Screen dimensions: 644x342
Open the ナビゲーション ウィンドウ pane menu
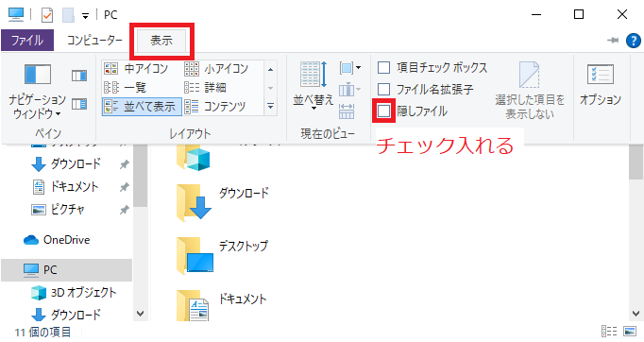tap(38, 92)
